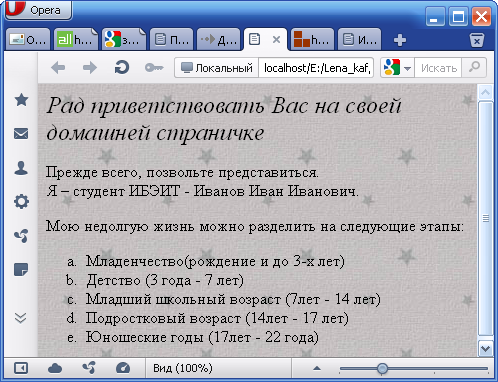Click the scrollbar down arrow
Screen dimensions: 498x382
click(485, 349)
